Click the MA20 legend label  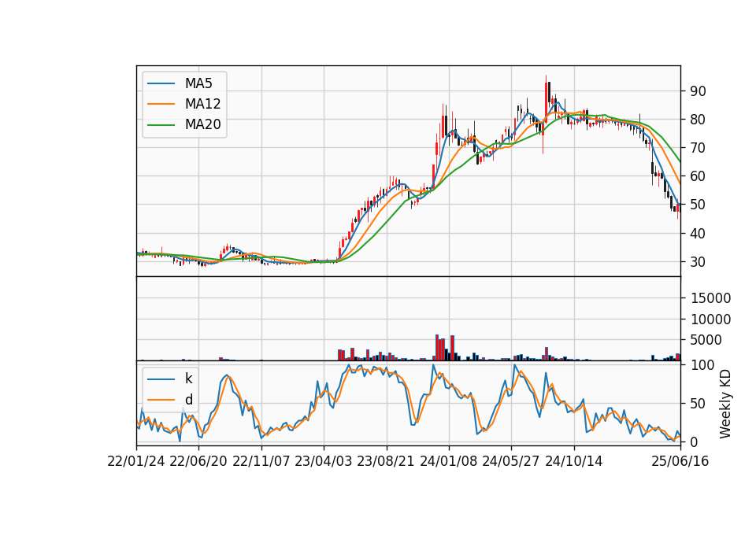pos(202,125)
